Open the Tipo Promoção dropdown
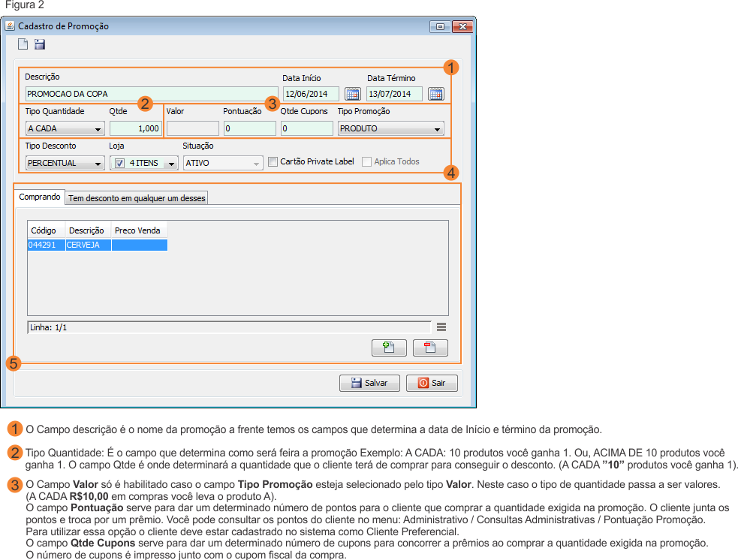738x560 pixels. [390, 128]
